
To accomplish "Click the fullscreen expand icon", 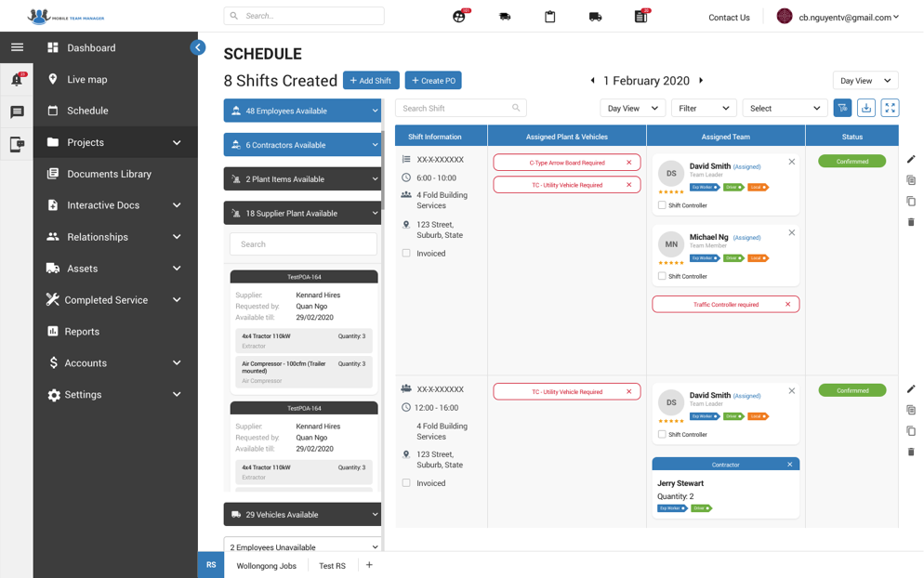I will 890,108.
